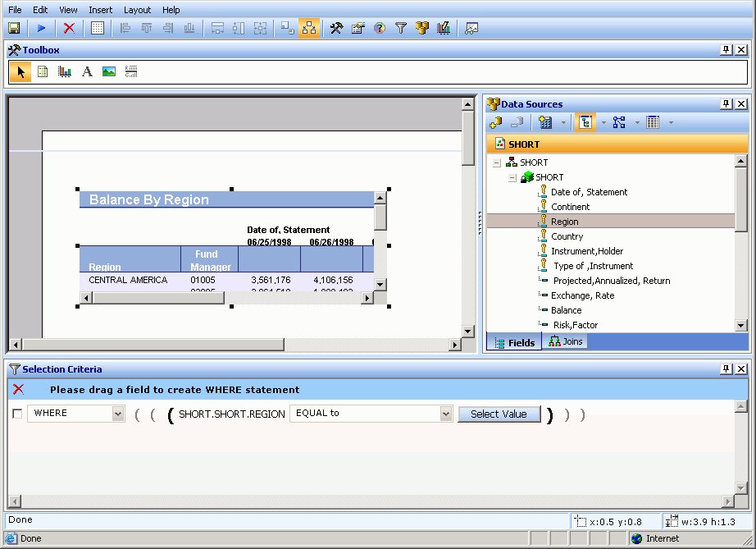Click the network diagram view icon
Viewport: 756px width, 549px height.
pos(619,122)
